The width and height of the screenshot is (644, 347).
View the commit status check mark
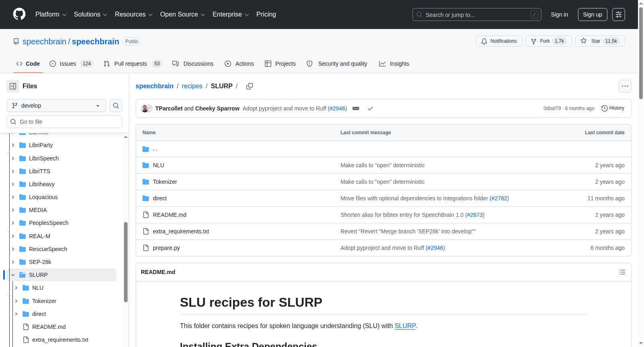coord(370,108)
